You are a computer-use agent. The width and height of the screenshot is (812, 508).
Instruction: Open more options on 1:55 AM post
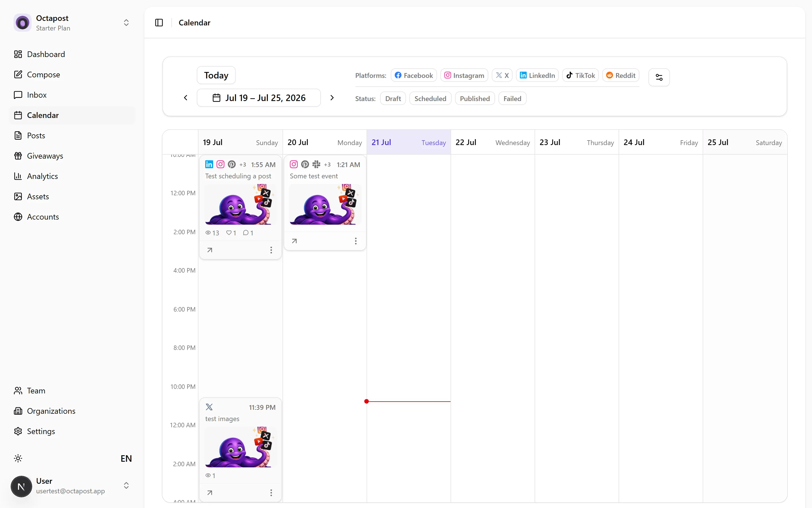tap(271, 250)
